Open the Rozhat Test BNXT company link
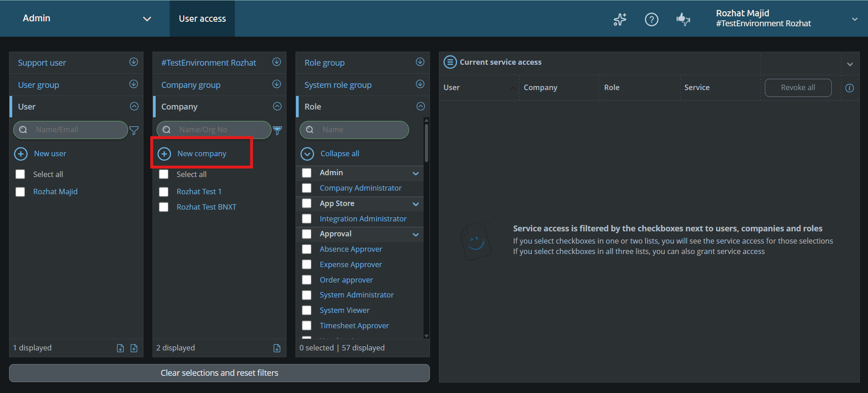This screenshot has width=868, height=393. click(x=206, y=207)
